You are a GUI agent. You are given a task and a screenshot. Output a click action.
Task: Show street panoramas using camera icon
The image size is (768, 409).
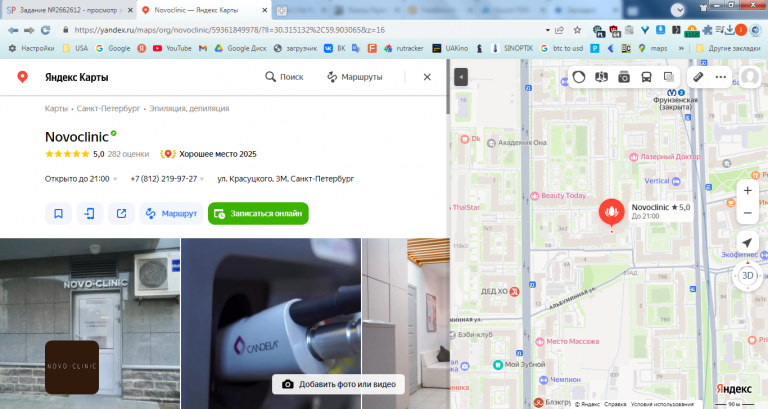click(x=624, y=77)
